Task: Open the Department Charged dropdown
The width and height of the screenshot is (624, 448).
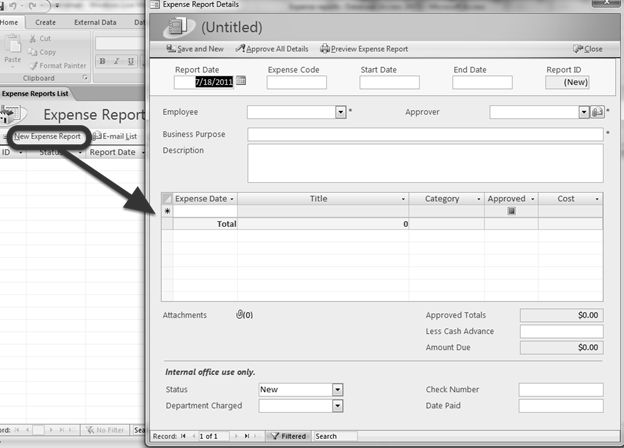Action: tap(338, 406)
